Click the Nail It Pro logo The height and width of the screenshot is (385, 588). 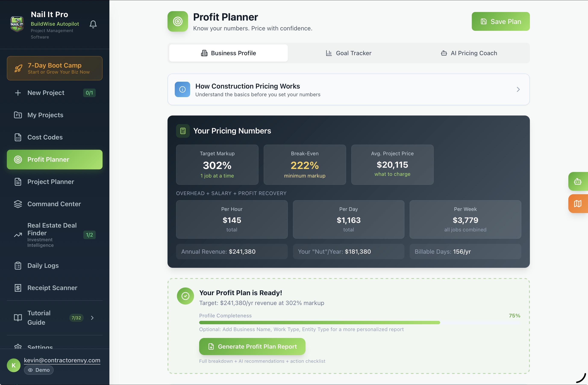click(17, 24)
